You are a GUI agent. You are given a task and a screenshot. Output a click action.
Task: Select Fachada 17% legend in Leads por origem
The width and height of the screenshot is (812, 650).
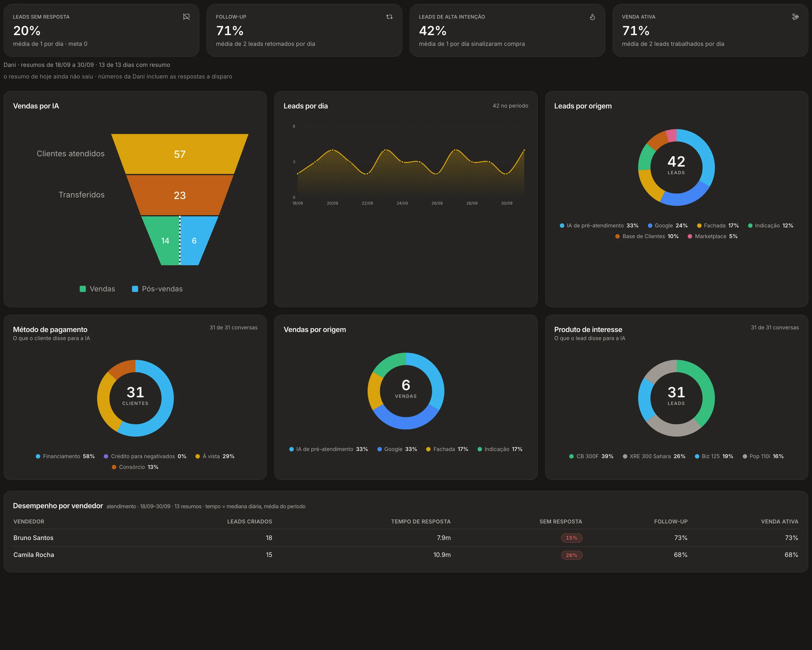point(718,226)
